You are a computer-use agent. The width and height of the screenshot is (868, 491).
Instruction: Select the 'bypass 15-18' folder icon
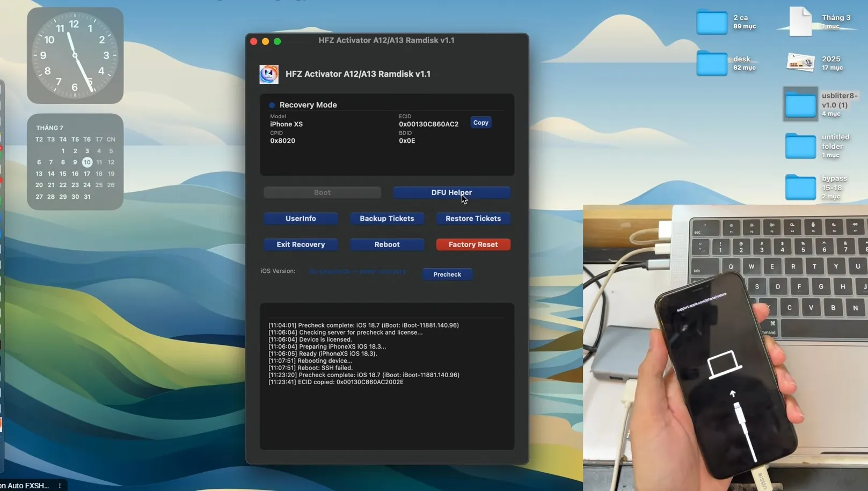[x=800, y=187]
